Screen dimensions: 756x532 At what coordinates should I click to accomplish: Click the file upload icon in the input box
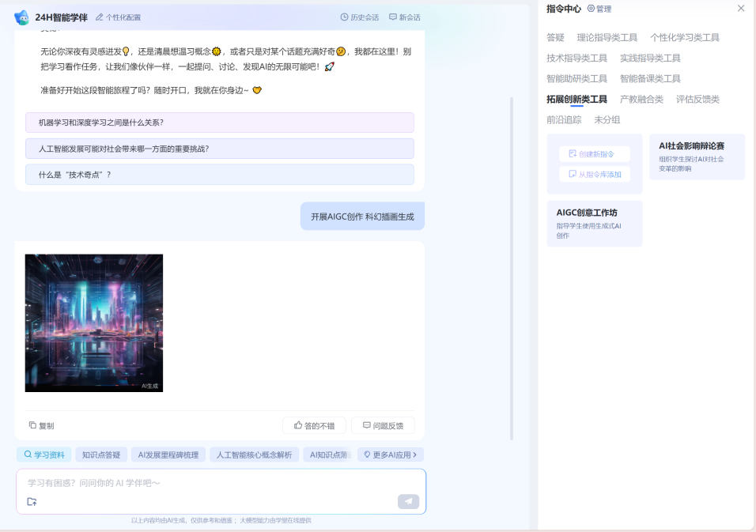tap(32, 501)
